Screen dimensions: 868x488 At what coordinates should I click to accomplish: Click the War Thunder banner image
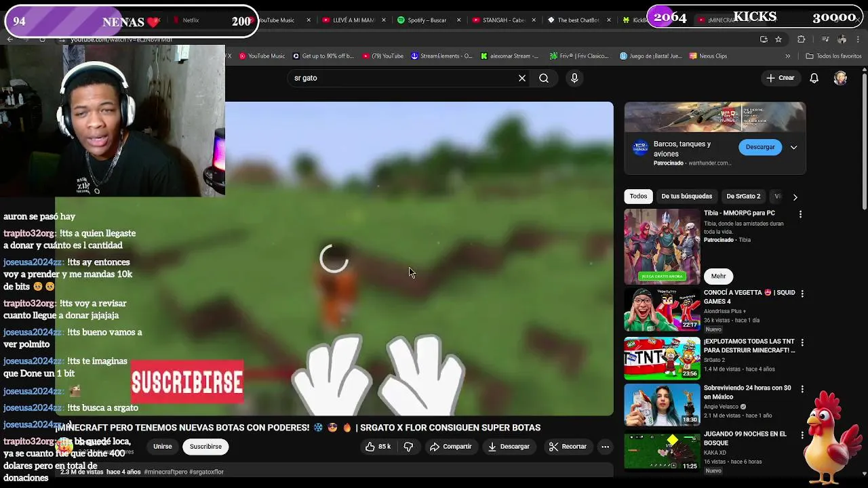coord(715,117)
